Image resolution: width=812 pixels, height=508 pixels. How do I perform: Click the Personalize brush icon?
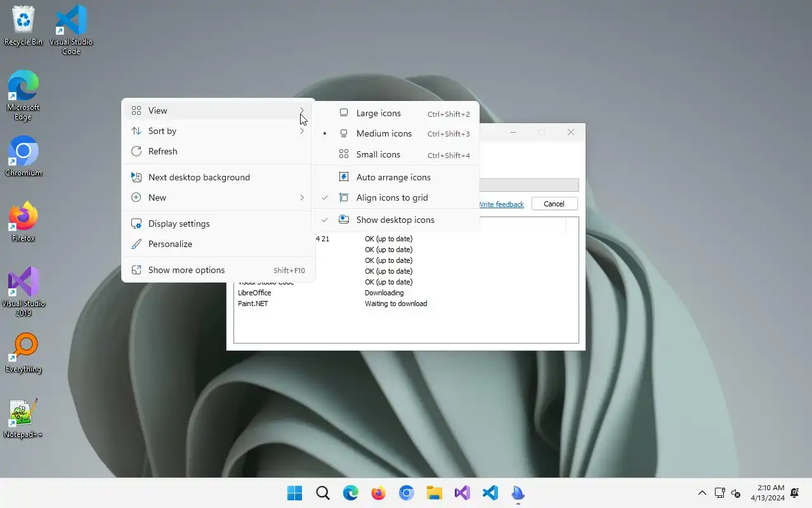point(136,244)
